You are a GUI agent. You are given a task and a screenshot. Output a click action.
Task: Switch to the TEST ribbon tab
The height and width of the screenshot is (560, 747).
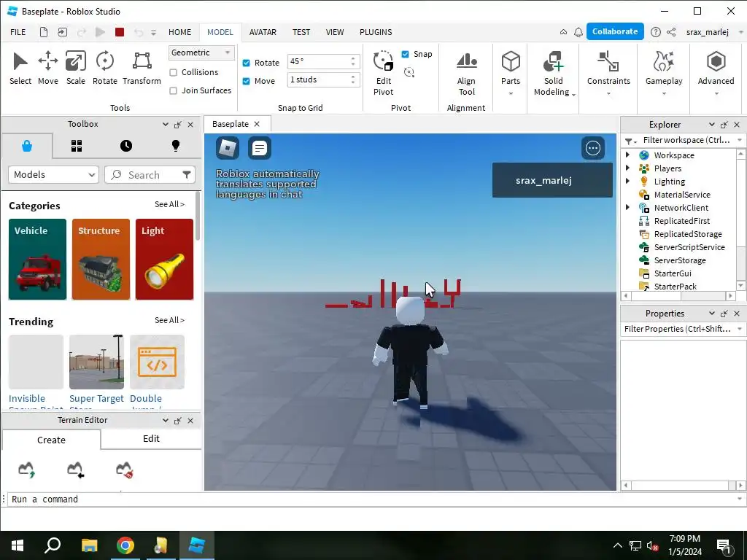click(301, 32)
